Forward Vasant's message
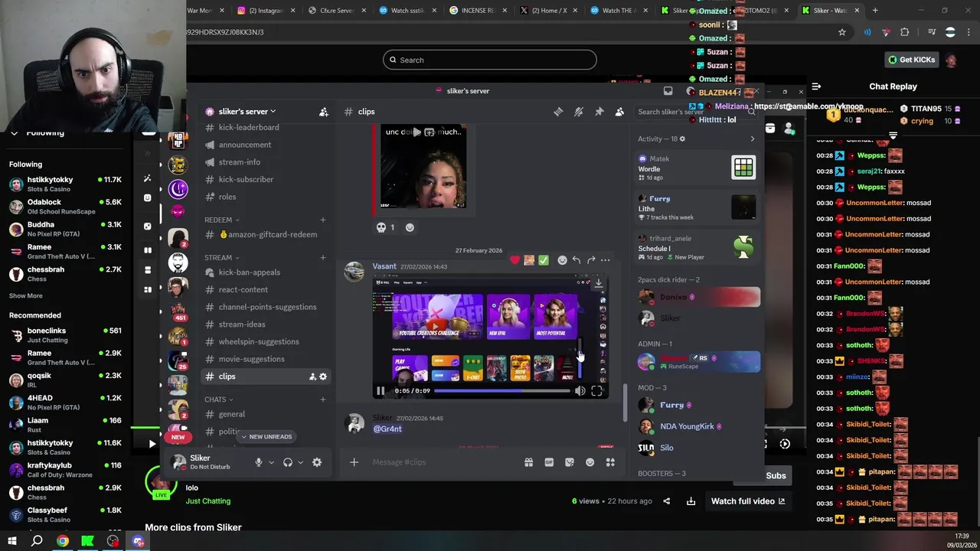980x551 pixels. (x=591, y=260)
